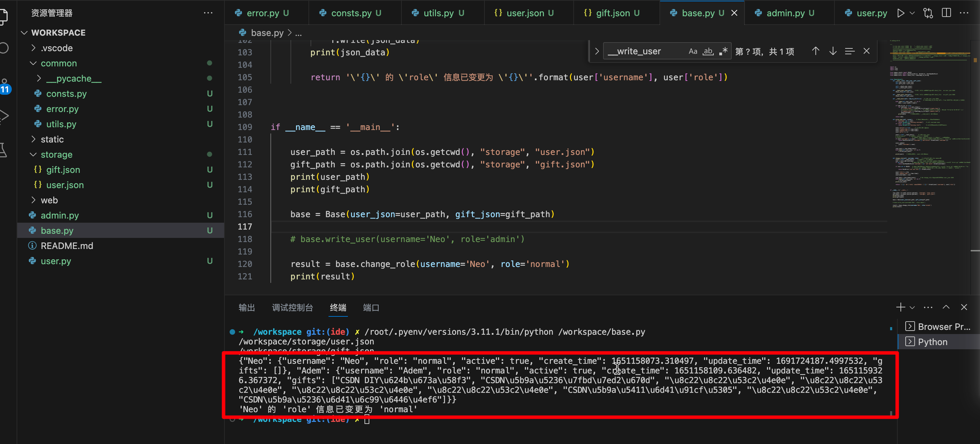Screen dimensions: 980x444
Task: Close the bottom panel
Action: 964,307
